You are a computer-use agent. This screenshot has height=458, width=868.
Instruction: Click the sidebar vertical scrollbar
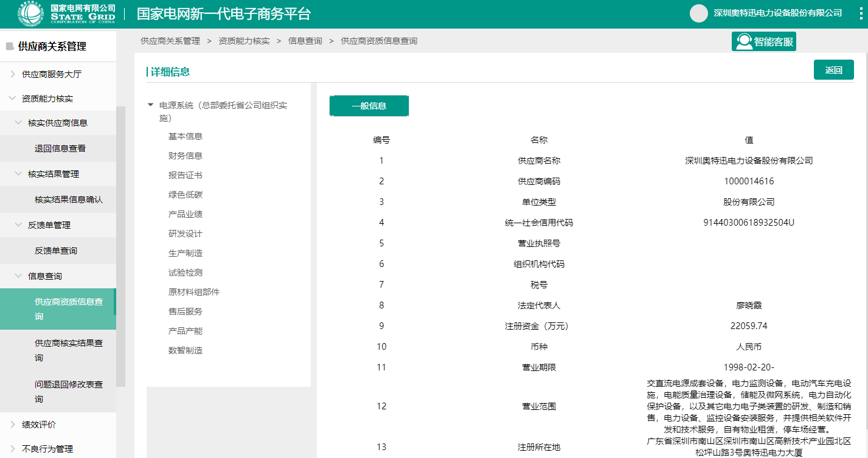pyautogui.click(x=120, y=243)
